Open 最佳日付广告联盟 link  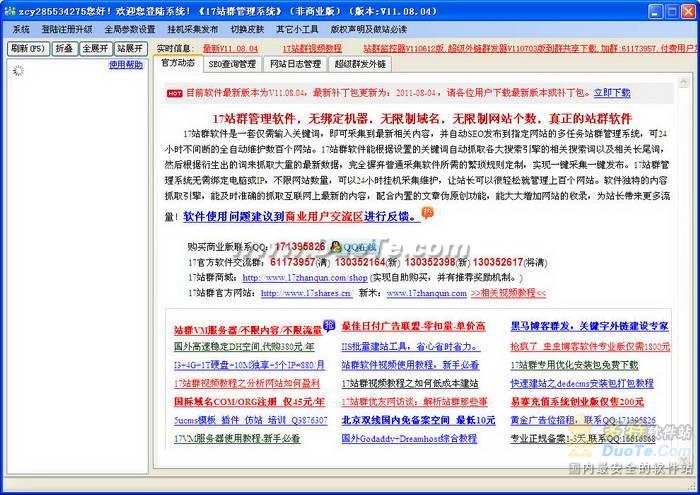[413, 326]
